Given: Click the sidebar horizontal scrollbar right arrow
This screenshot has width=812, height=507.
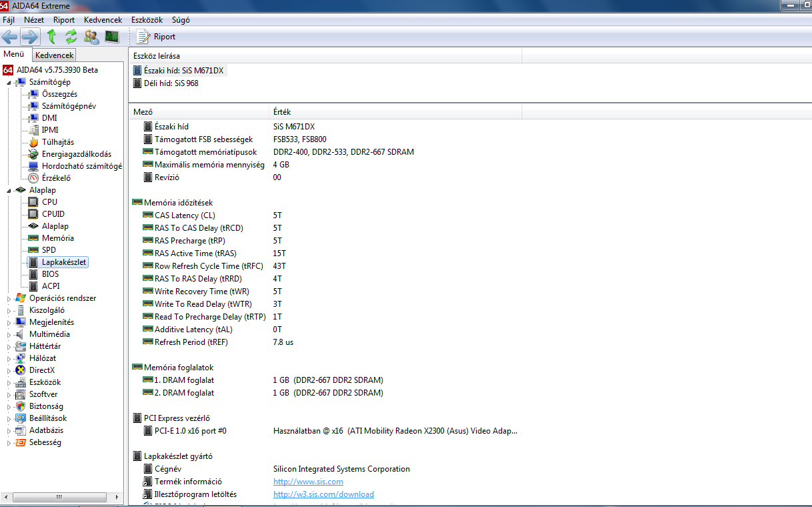Looking at the screenshot, I should (118, 498).
